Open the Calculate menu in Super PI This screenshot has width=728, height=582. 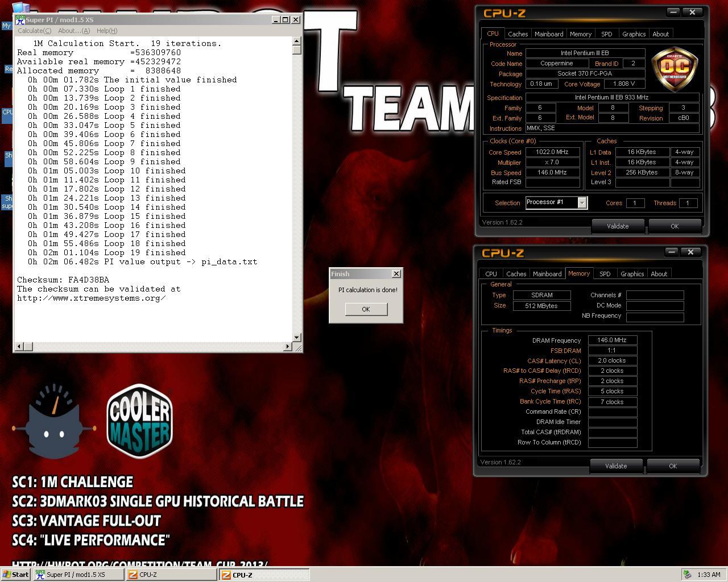coord(34,31)
